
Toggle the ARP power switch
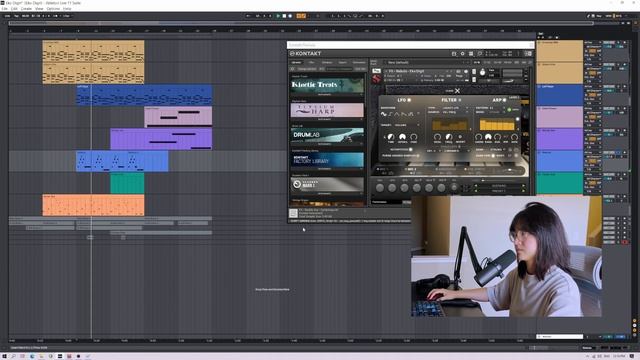504,100
